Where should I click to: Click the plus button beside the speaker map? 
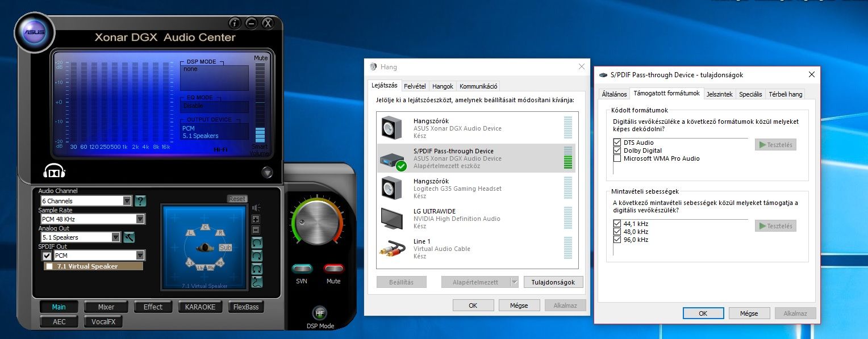[256, 219]
